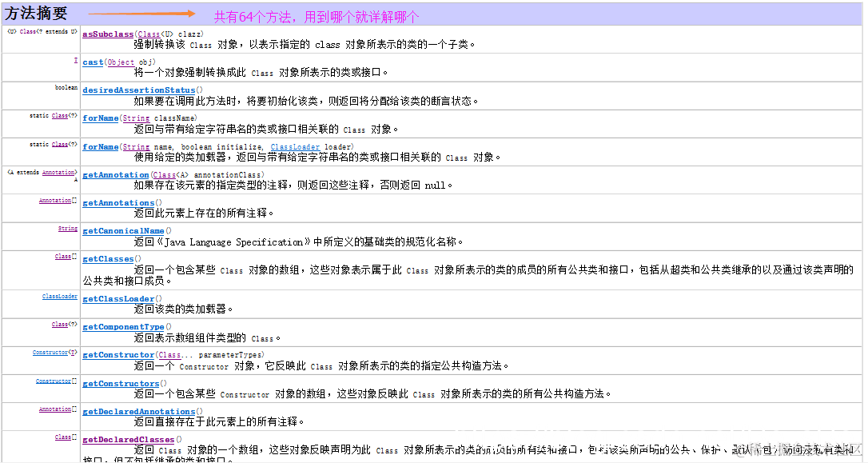Image resolution: width=868 pixels, height=463 pixels.
Task: Click Annotation return type in getAnnotation row
Action: click(58, 172)
